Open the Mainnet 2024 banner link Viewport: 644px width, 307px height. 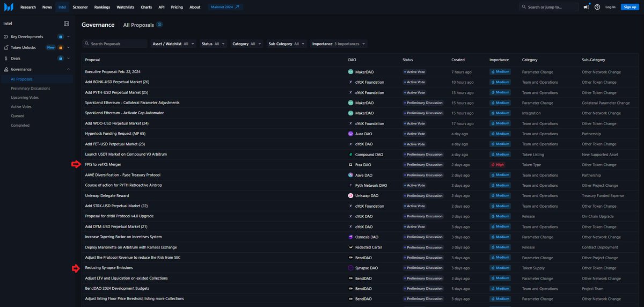click(x=225, y=7)
